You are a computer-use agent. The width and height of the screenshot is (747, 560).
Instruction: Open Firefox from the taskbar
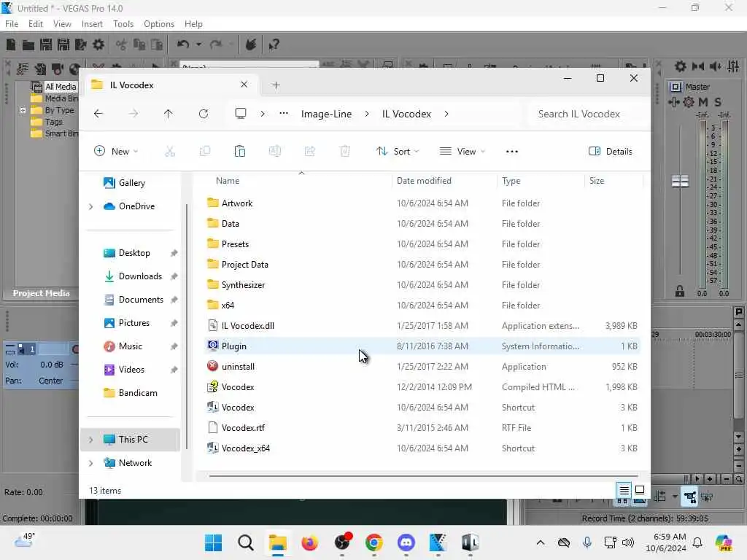click(x=309, y=542)
